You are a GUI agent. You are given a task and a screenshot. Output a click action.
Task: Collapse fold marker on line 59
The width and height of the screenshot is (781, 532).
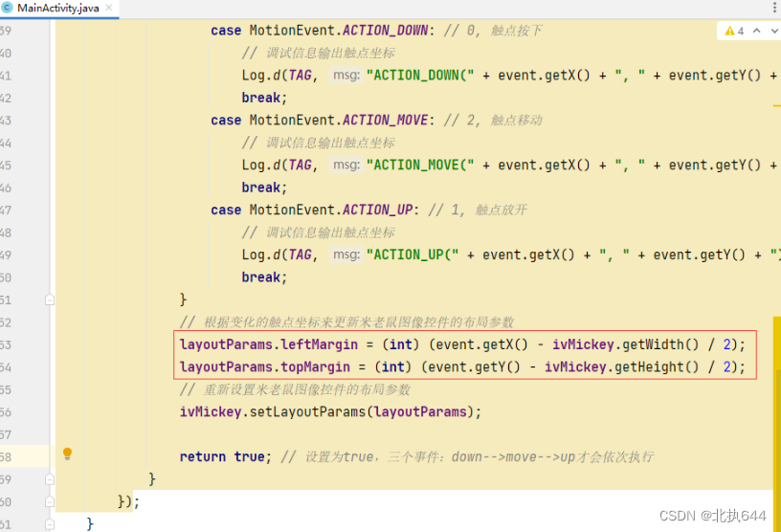(x=50, y=479)
